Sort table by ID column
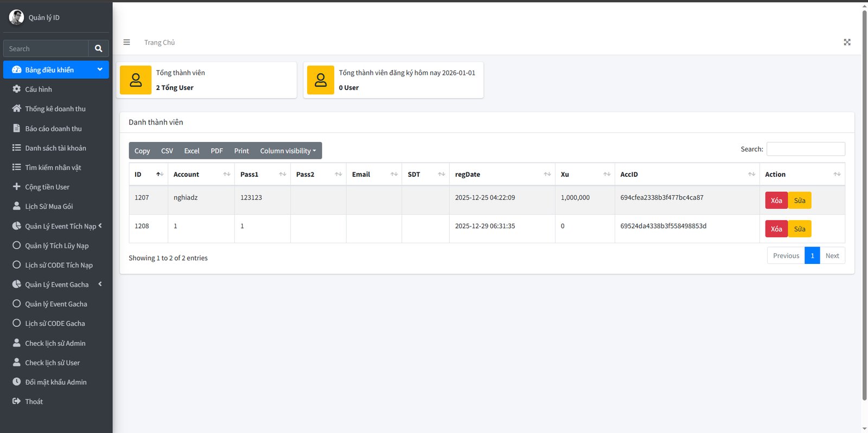 148,175
